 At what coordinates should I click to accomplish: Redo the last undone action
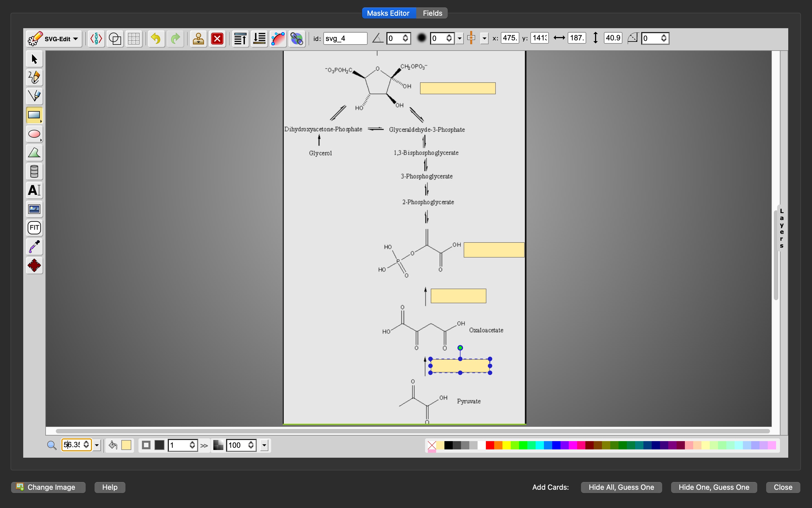click(x=175, y=39)
